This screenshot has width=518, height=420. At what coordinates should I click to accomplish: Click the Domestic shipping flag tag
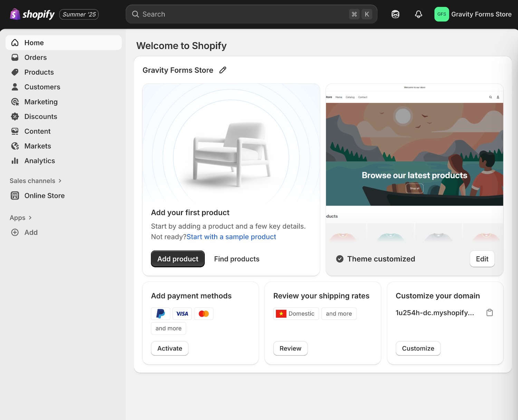296,314
